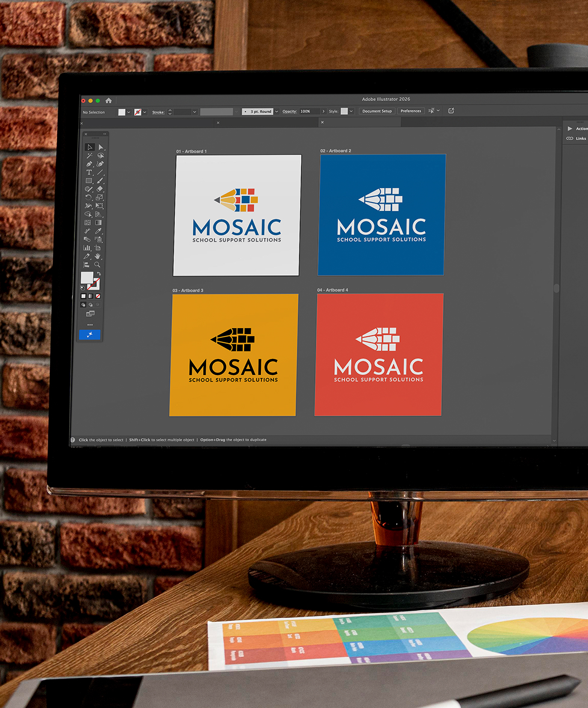Pick the Rectangle tool
The width and height of the screenshot is (588, 708).
(88, 180)
